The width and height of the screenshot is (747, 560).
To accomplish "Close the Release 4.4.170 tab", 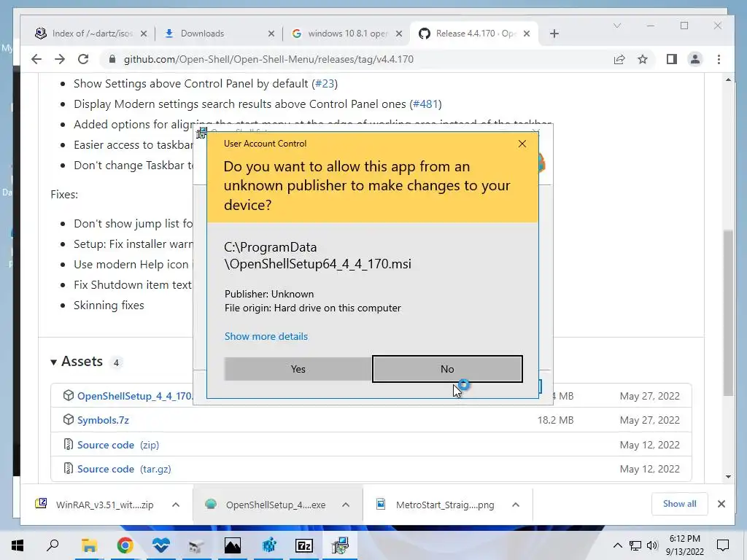I will point(527,34).
